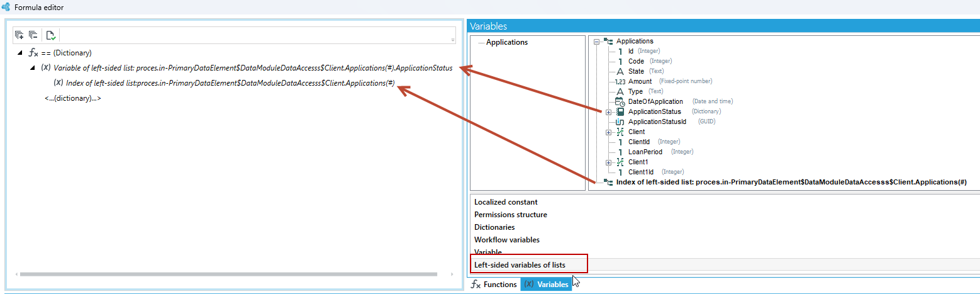The height and width of the screenshot is (294, 980).
Task: Select the DateOfApplication variable
Action: (x=655, y=101)
